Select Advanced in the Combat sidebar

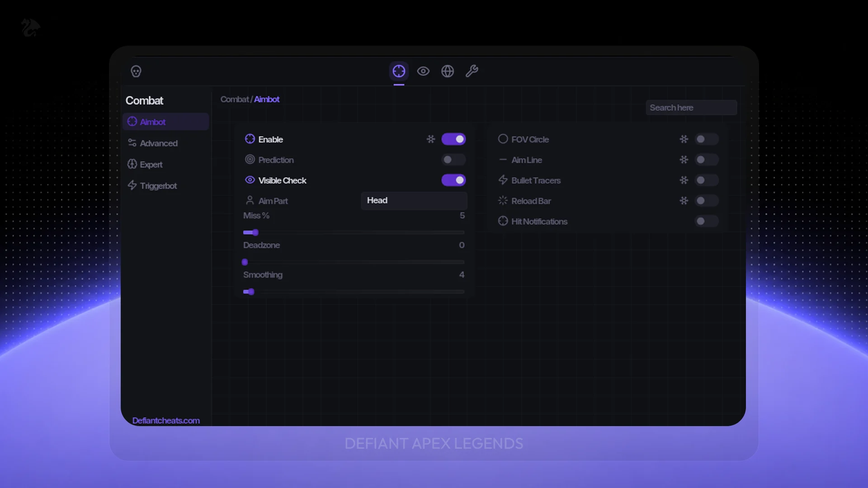(165, 143)
